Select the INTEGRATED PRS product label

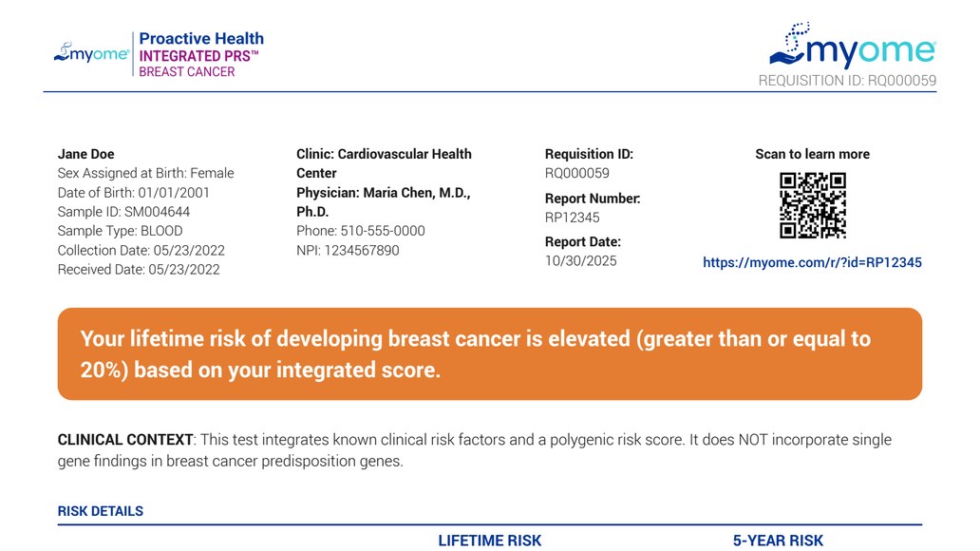point(198,56)
